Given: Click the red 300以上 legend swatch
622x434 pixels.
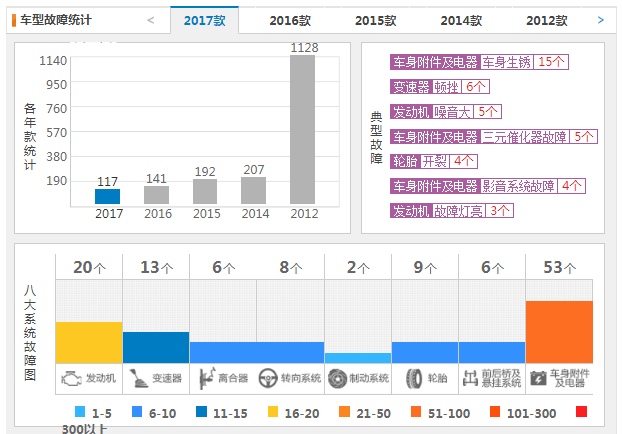Looking at the screenshot, I should click(582, 412).
